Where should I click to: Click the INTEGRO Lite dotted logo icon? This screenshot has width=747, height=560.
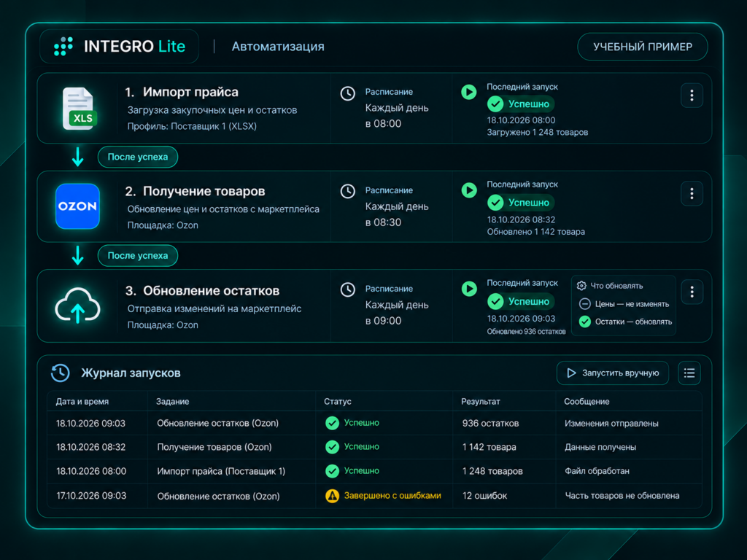[63, 46]
